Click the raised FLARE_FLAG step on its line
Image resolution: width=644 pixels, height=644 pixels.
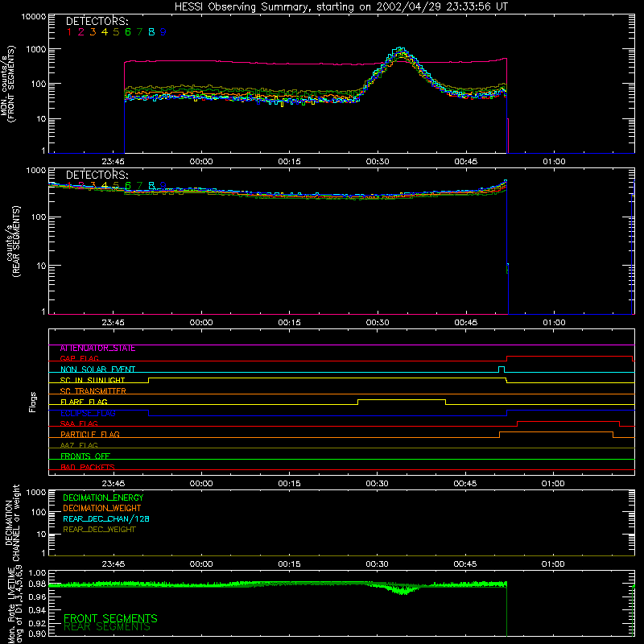coord(401,399)
